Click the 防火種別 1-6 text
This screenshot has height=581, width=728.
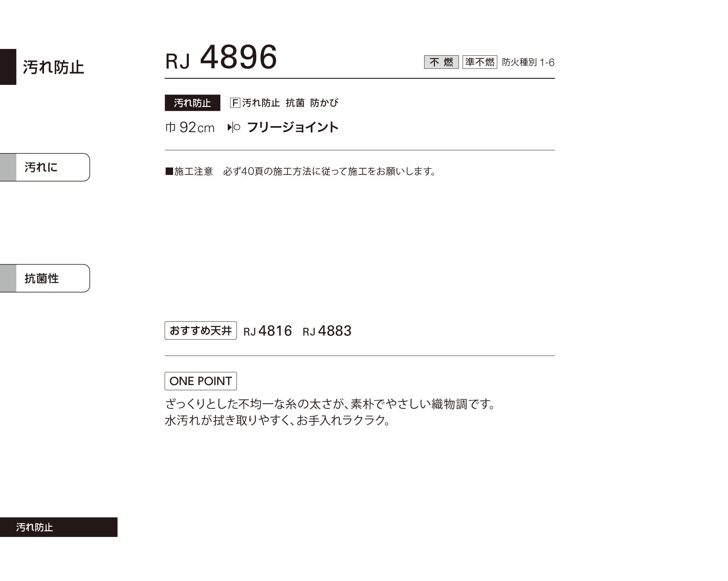(528, 62)
